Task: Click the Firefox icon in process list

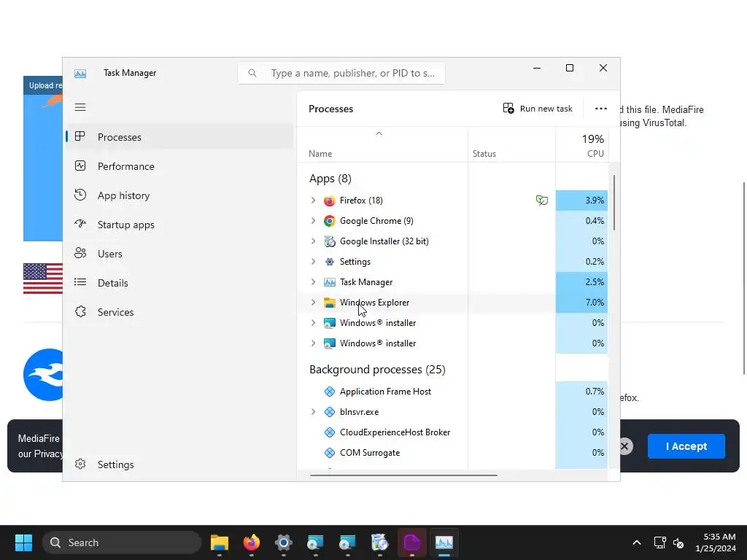Action: tap(329, 201)
